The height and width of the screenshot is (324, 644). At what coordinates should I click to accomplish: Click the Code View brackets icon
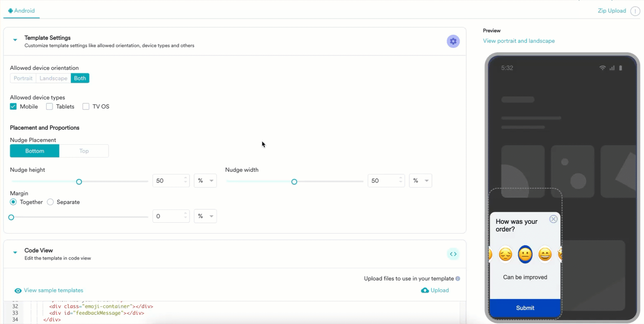point(453,254)
